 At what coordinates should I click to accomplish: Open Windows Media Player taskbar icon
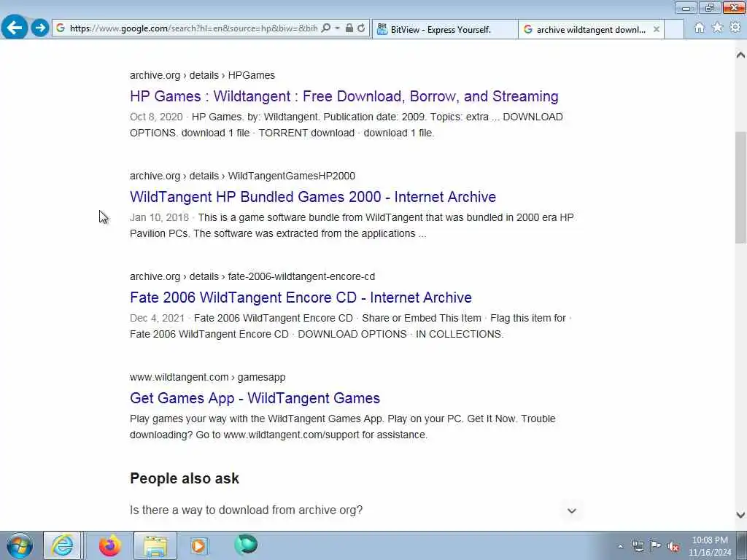point(200,545)
